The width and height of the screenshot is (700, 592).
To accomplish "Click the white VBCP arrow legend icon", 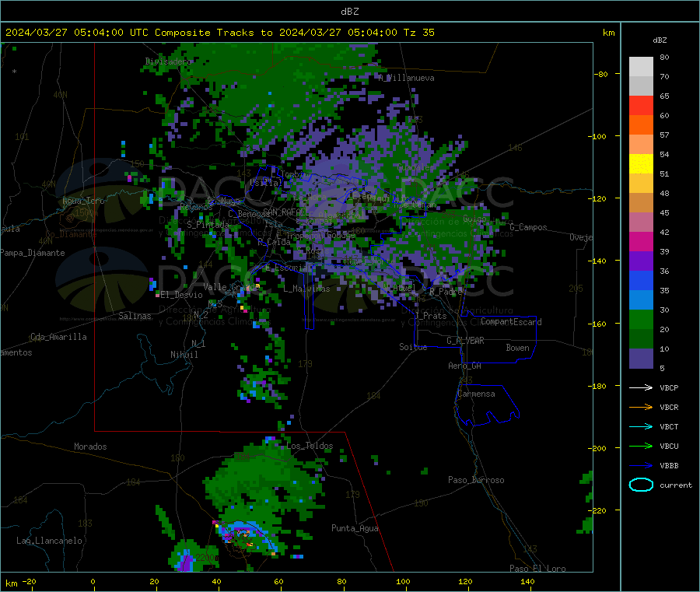I will pyautogui.click(x=641, y=387).
